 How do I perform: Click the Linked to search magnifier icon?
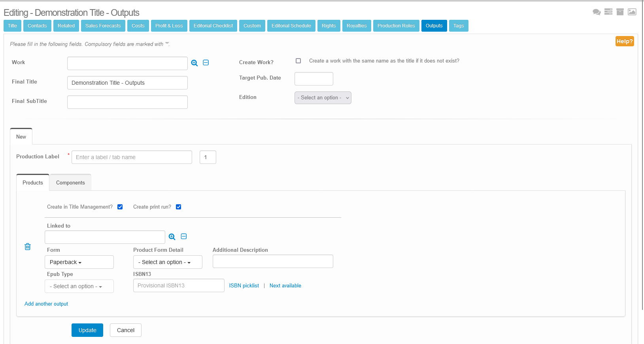(172, 237)
